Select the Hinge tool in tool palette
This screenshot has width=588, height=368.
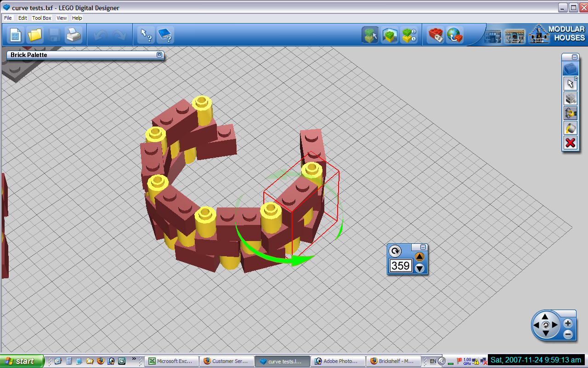coord(570,113)
